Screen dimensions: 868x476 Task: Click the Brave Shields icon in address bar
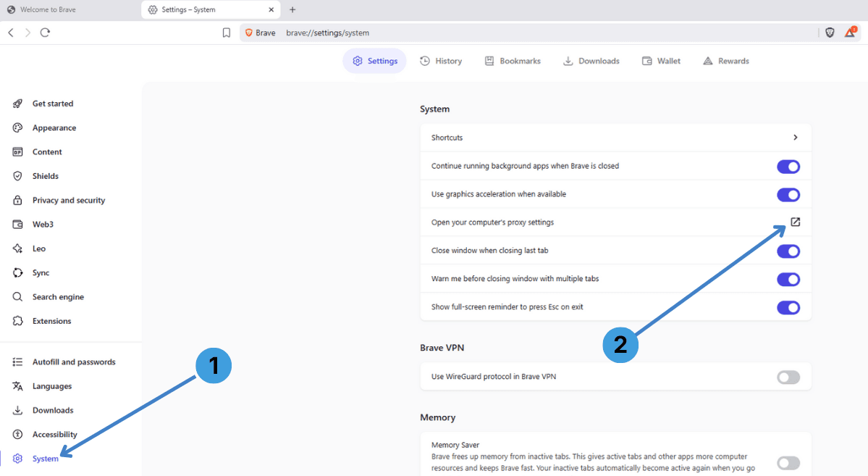[x=829, y=33]
